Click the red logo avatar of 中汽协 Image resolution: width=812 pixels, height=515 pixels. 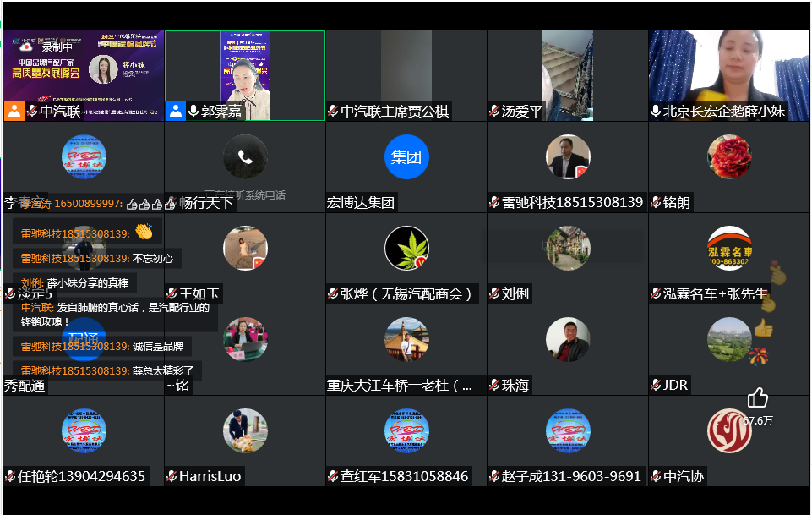point(729,430)
